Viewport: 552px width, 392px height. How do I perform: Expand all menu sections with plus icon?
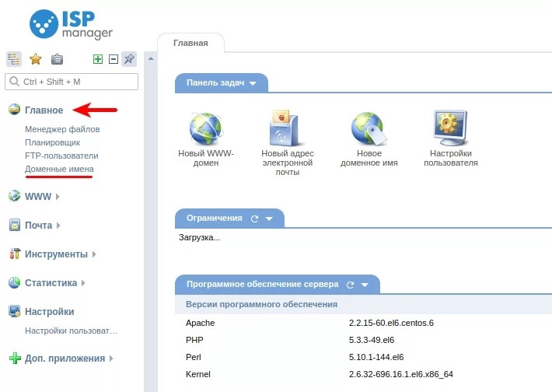98,59
